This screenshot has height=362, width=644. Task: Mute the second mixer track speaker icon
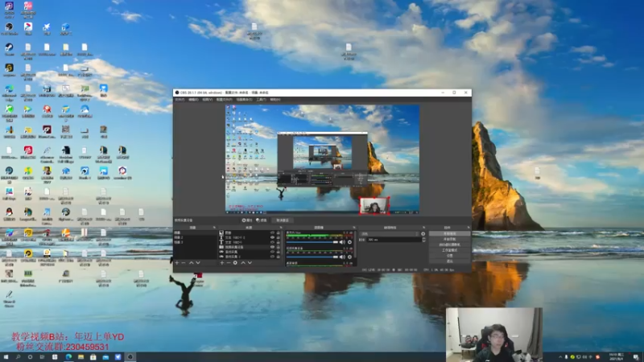click(x=342, y=257)
